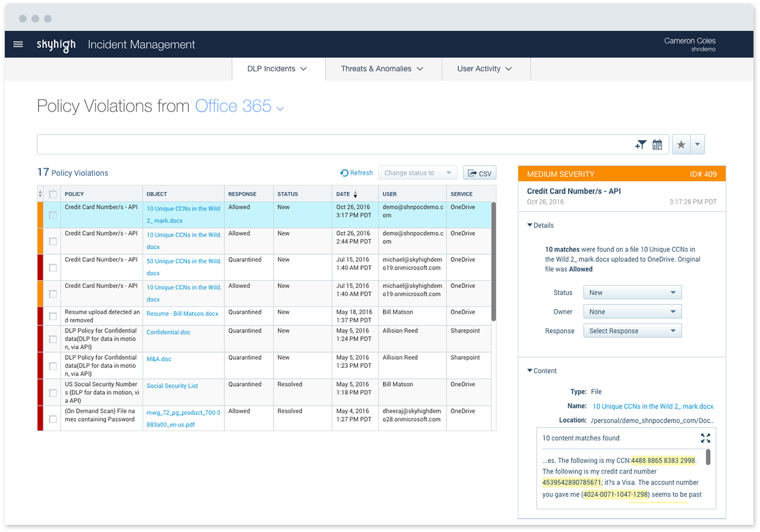The image size is (760, 532).
Task: Click the content matches scrollbar
Action: (708, 457)
